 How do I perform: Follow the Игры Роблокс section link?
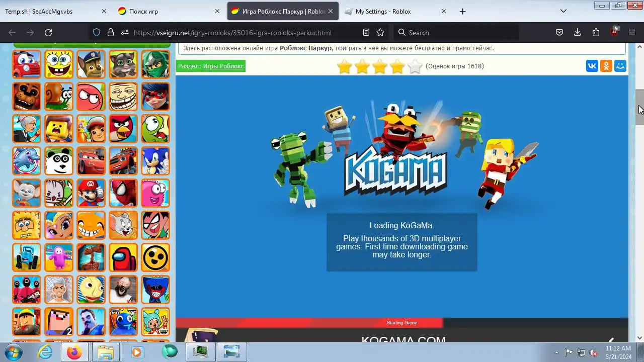pyautogui.click(x=223, y=66)
